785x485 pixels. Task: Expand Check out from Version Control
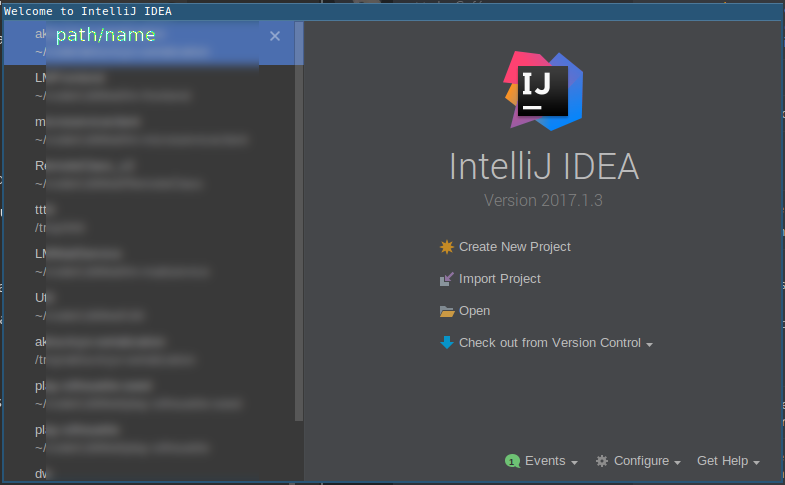556,343
